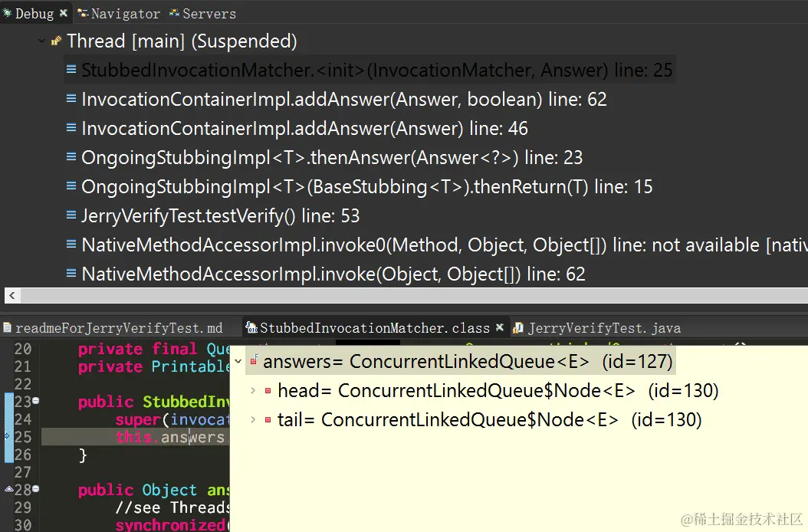Screen dimensions: 808x532
Task: Expand the head node variable
Action: click(252, 390)
